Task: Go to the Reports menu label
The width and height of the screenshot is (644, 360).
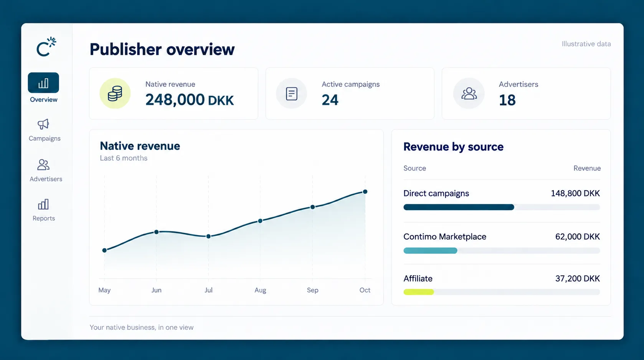Action: click(44, 218)
